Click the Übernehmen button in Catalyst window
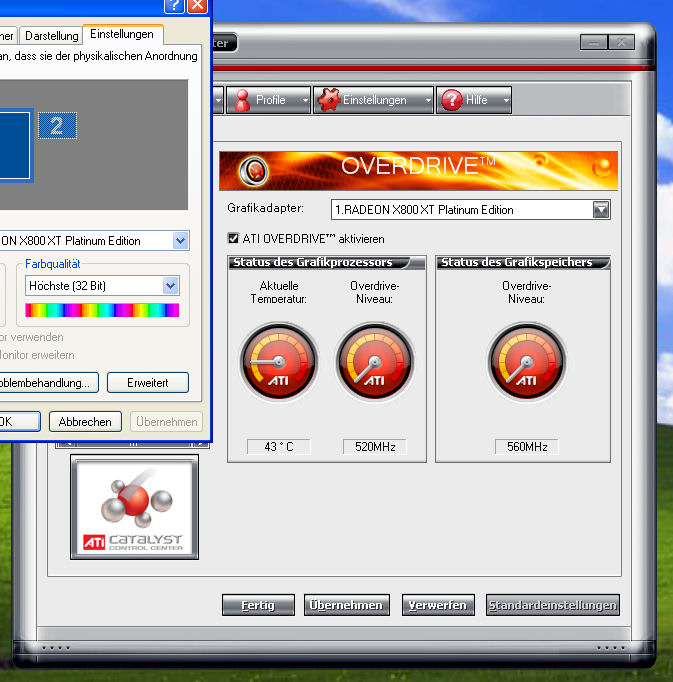Screen dimensions: 673x682 pos(346,605)
